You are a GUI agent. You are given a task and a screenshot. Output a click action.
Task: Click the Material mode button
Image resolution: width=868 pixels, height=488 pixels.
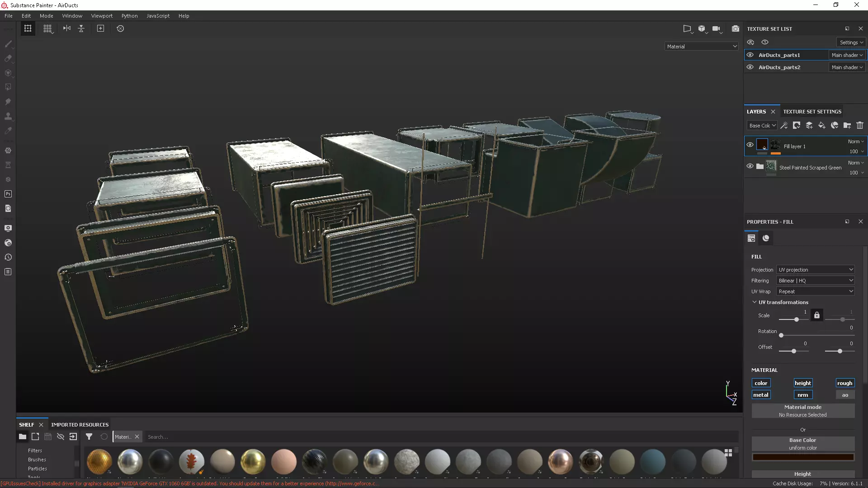pos(802,411)
